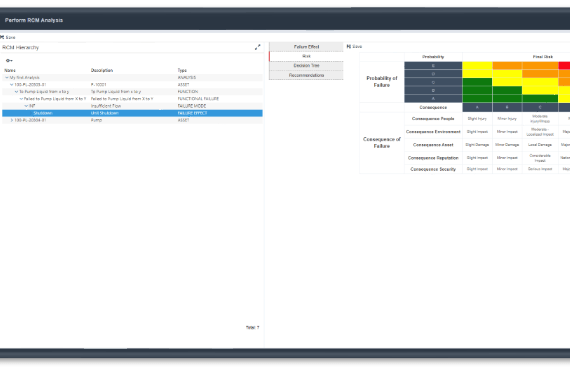Click the Consequence Asset label

pyautogui.click(x=433, y=145)
